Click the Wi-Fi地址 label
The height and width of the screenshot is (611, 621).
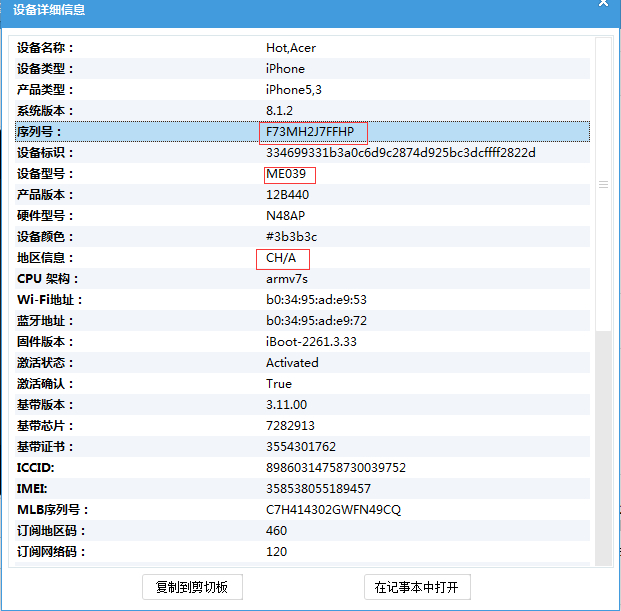point(49,300)
